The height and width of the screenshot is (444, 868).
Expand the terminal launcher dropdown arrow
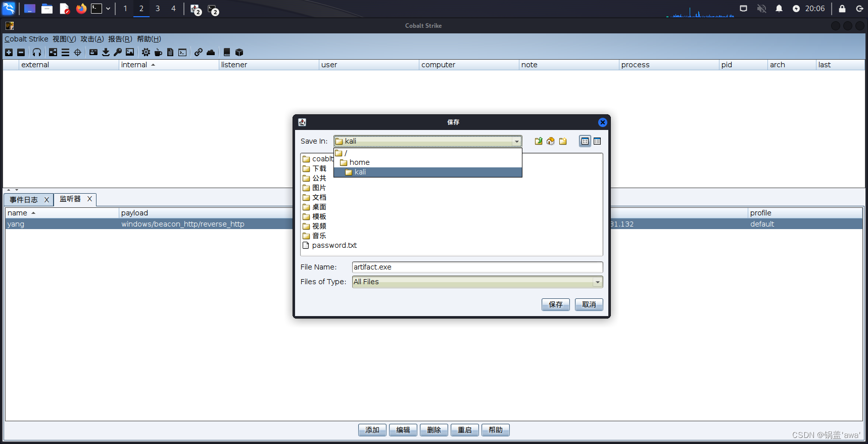pyautogui.click(x=108, y=9)
